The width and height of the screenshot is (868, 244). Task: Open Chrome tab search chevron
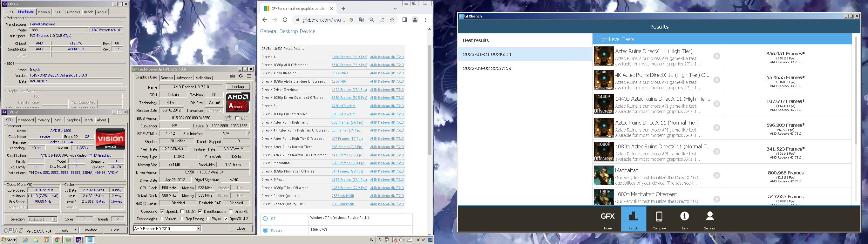(x=395, y=9)
